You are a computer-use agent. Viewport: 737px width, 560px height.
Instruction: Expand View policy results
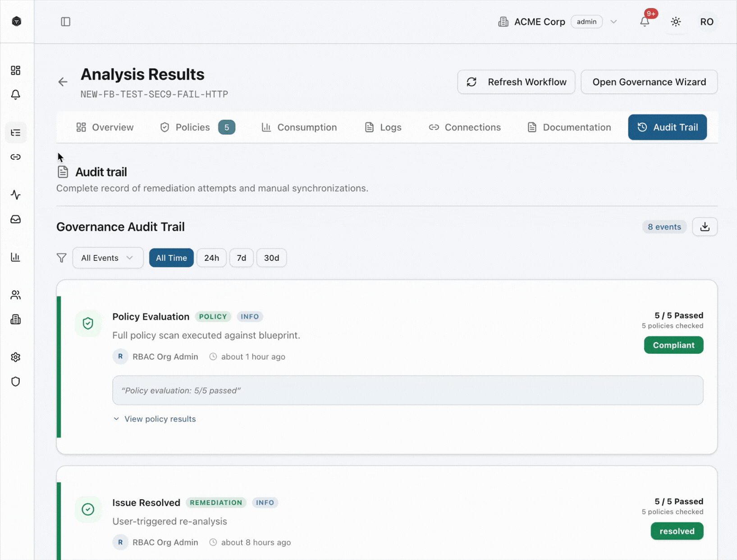pyautogui.click(x=155, y=419)
